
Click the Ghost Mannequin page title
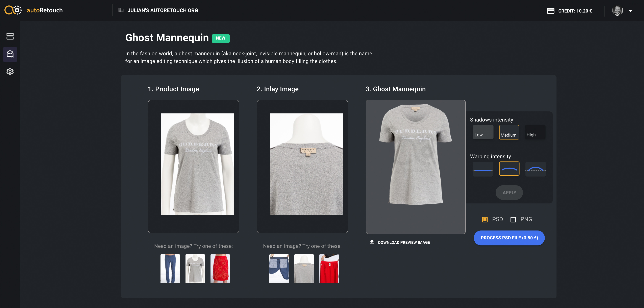coord(167,38)
